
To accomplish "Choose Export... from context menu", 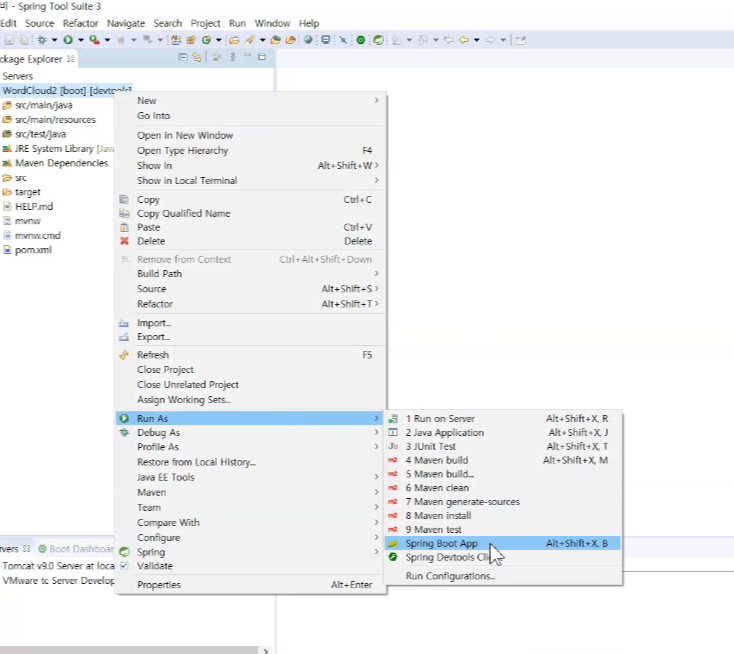I will 250,337.
